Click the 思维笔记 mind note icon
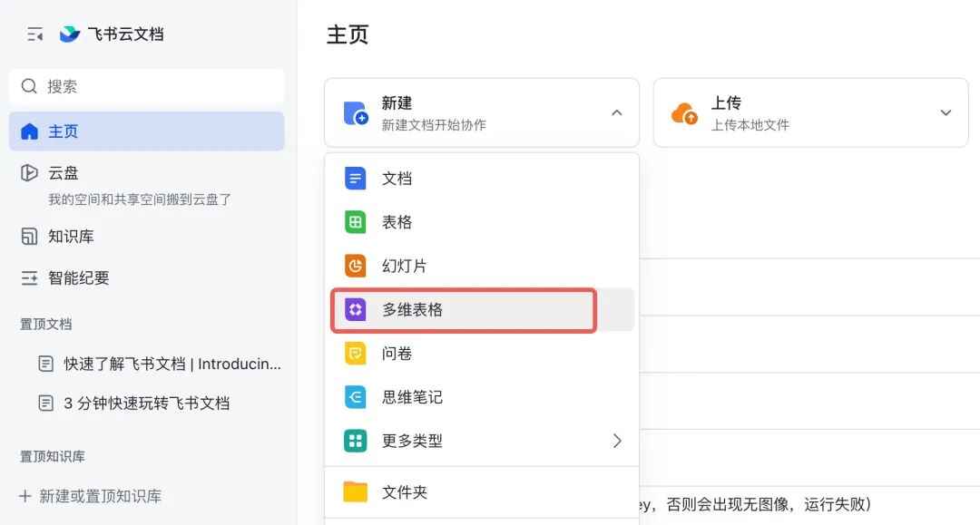Screen dimensions: 980x525 355,397
